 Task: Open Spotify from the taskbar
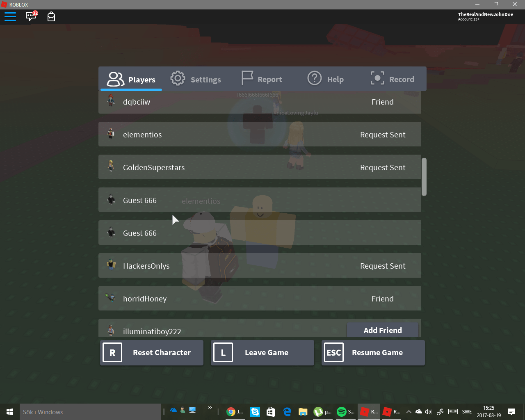tap(341, 411)
